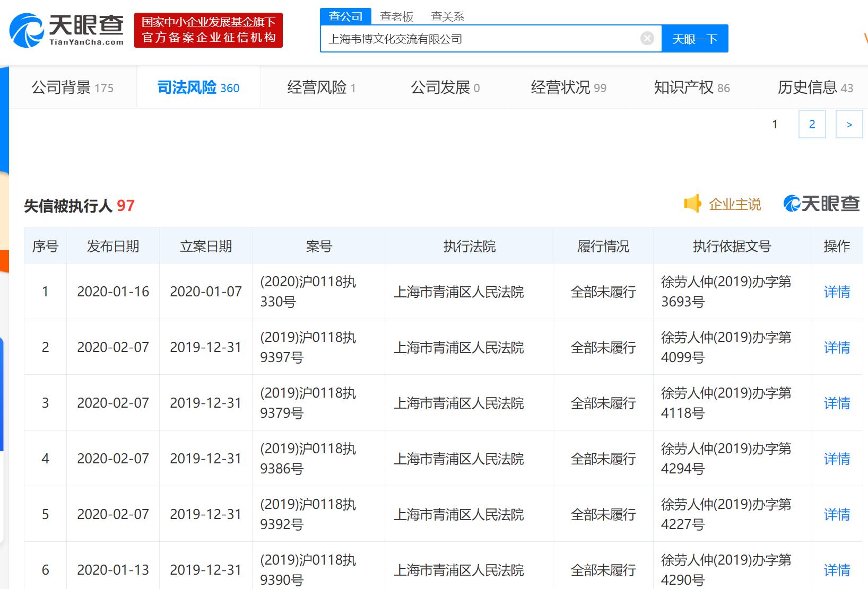This screenshot has width=868, height=589.
Task: Click case number (2019)沪0118执9392号
Action: (308, 514)
